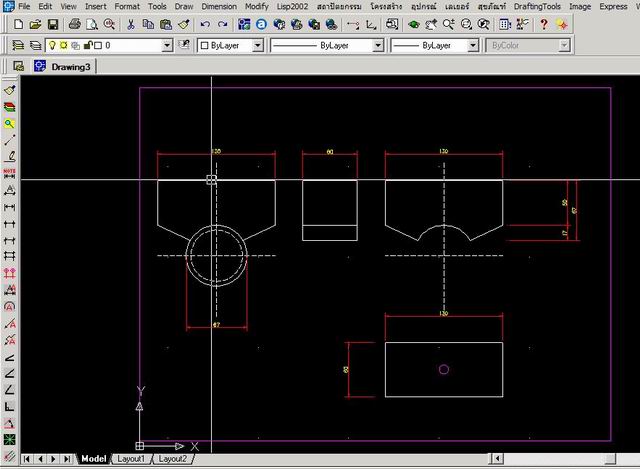Click the Cut scissors icon

pos(130,24)
